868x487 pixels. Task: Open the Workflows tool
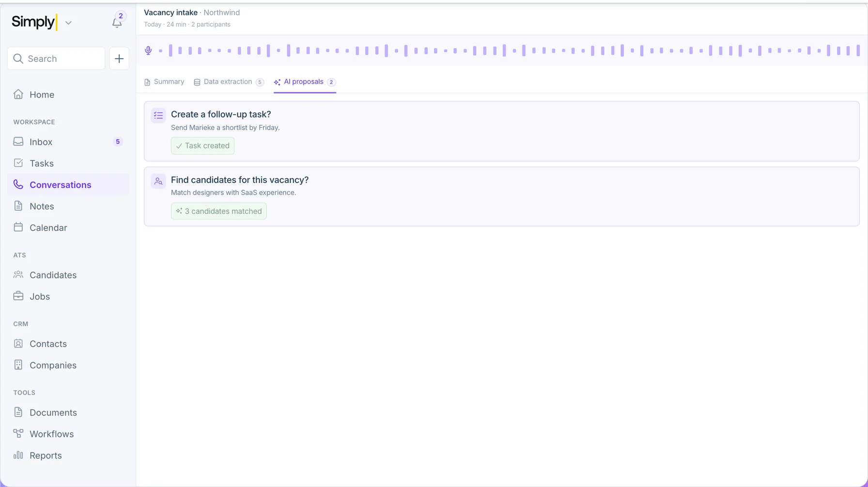[68, 434]
